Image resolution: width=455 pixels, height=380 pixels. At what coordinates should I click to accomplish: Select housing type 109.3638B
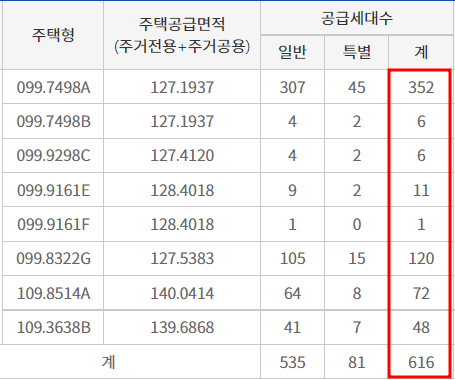click(53, 327)
